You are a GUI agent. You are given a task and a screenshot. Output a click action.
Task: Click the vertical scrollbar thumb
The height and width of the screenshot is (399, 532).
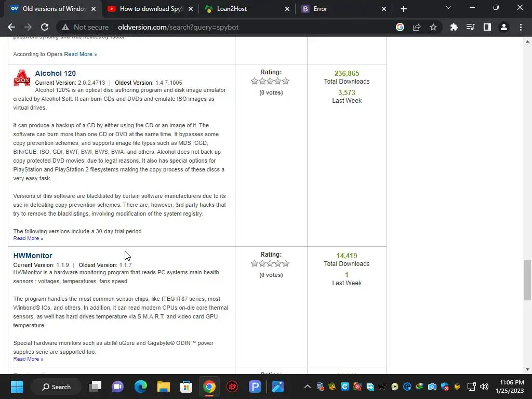[x=527, y=280]
